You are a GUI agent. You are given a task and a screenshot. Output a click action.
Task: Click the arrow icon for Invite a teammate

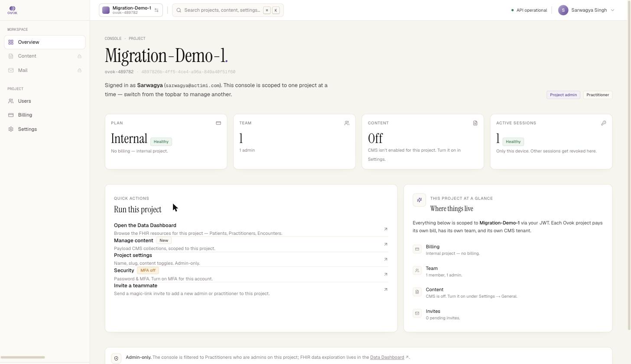click(x=385, y=289)
